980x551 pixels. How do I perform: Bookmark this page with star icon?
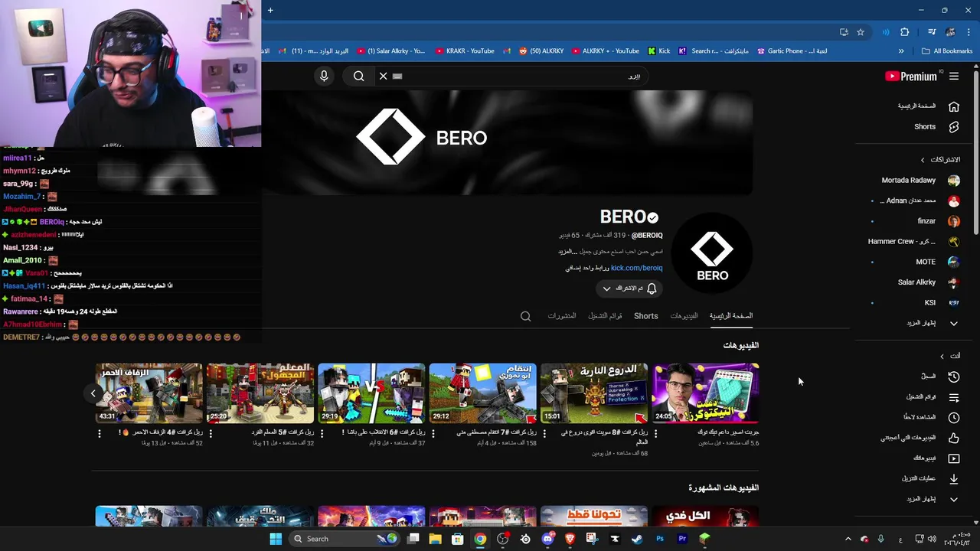point(861,32)
